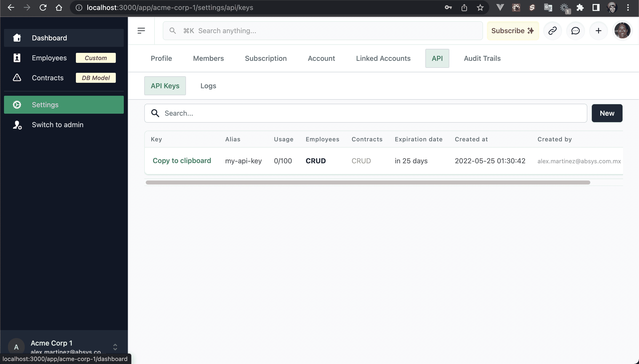Open the Members settings tab
Screen dimensions: 639x364
coord(208,58)
